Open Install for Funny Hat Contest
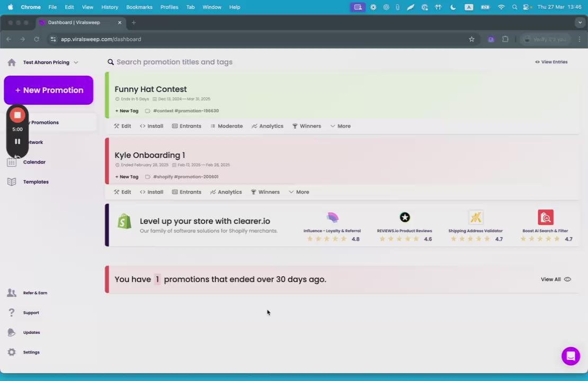Screen dimensions: 588x381 152,126
